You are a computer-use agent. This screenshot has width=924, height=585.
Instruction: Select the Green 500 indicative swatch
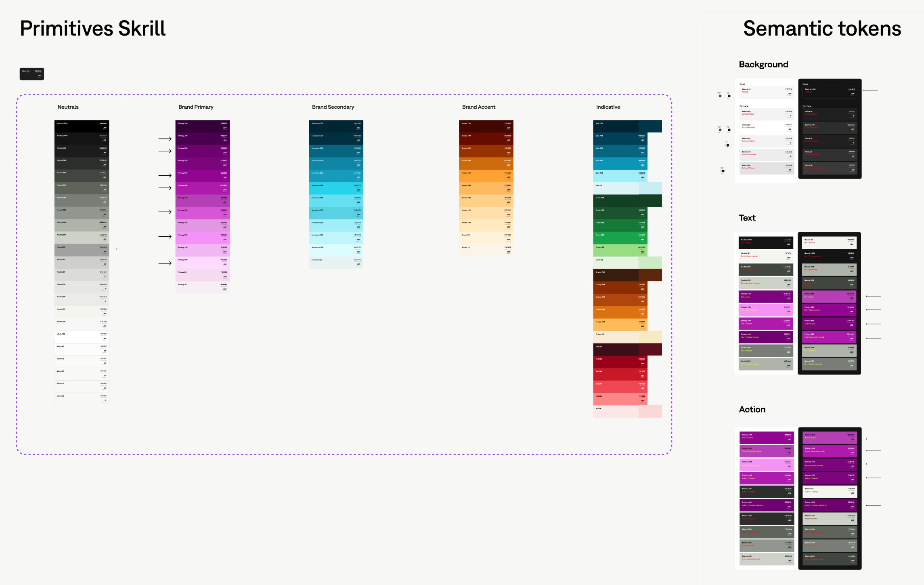pyautogui.click(x=620, y=238)
